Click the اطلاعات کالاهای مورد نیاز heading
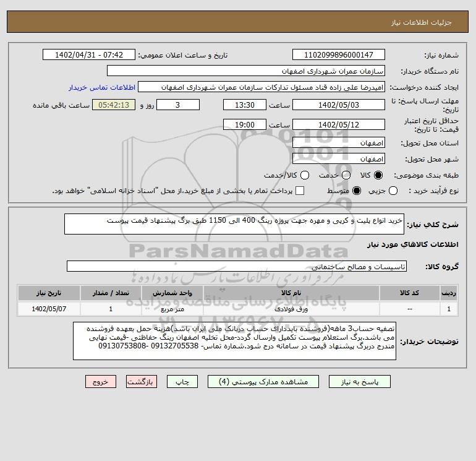 (x=413, y=244)
